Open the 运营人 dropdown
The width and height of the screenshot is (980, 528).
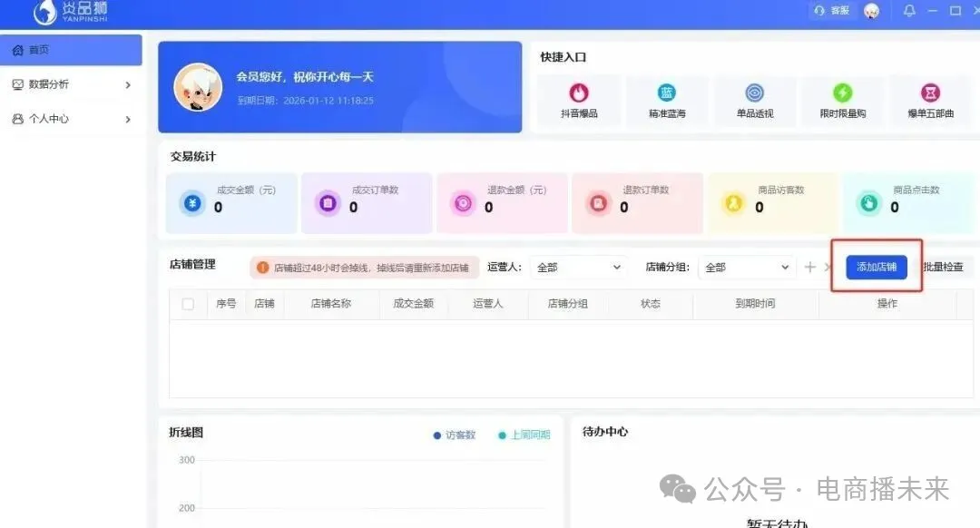[579, 268]
